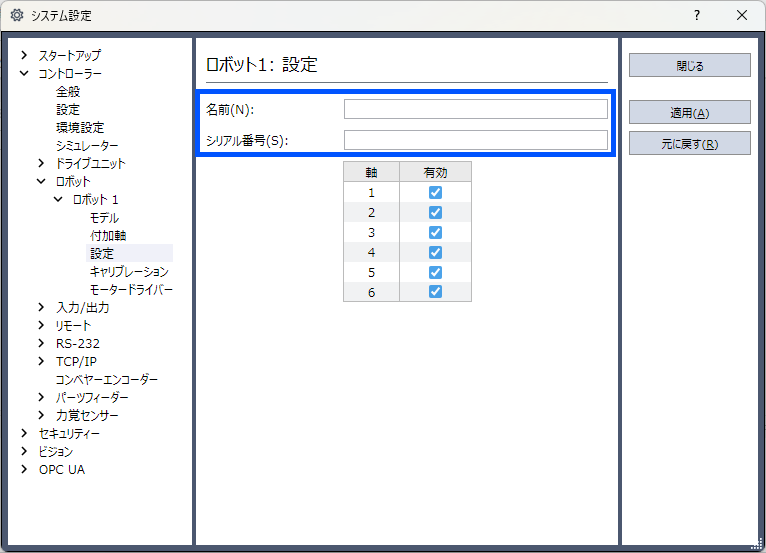Expand the TCP/IP node
This screenshot has height=553, width=766.
coord(42,362)
